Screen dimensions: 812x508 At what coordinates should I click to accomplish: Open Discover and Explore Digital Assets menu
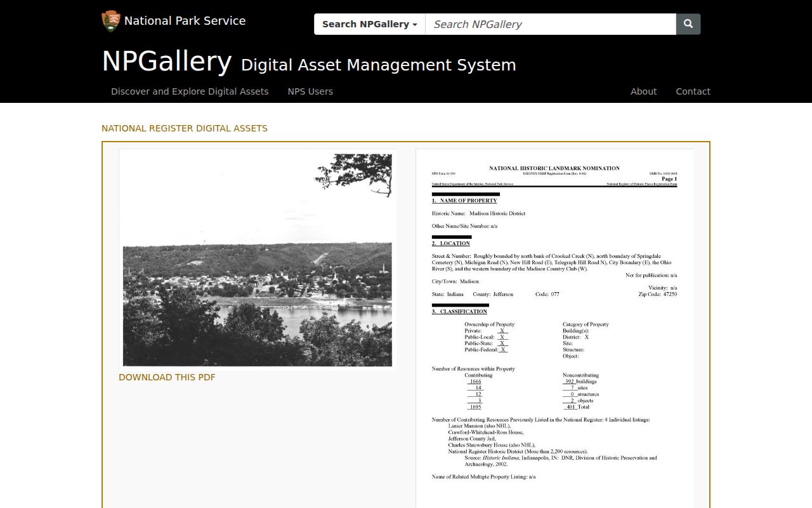click(x=190, y=91)
